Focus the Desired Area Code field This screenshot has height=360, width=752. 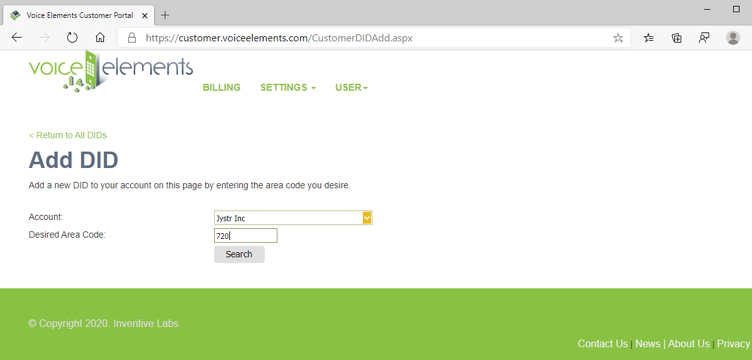tap(246, 236)
